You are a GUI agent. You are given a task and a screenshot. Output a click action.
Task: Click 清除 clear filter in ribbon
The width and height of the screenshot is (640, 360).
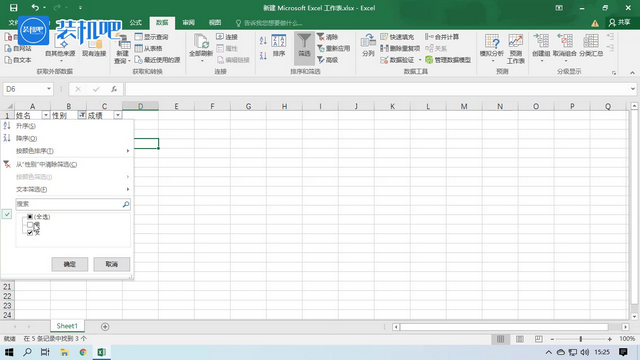click(327, 37)
